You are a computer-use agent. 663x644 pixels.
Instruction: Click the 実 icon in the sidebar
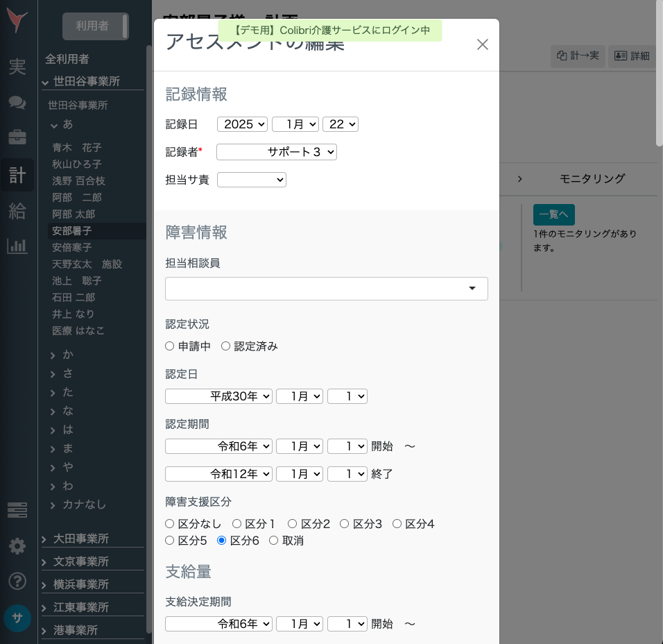tap(17, 67)
